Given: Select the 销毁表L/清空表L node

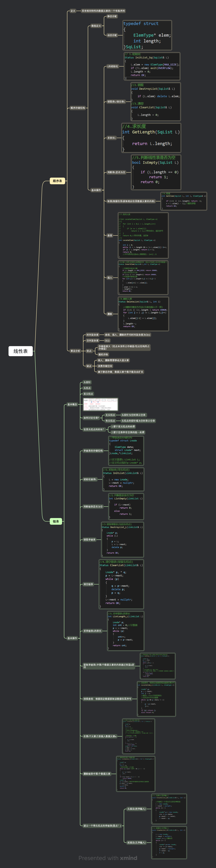Looking at the screenshot, I should [x=116, y=101].
